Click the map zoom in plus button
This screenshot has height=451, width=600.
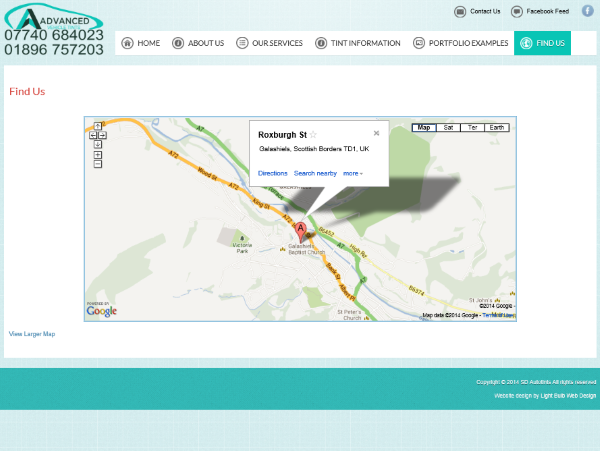click(x=98, y=155)
